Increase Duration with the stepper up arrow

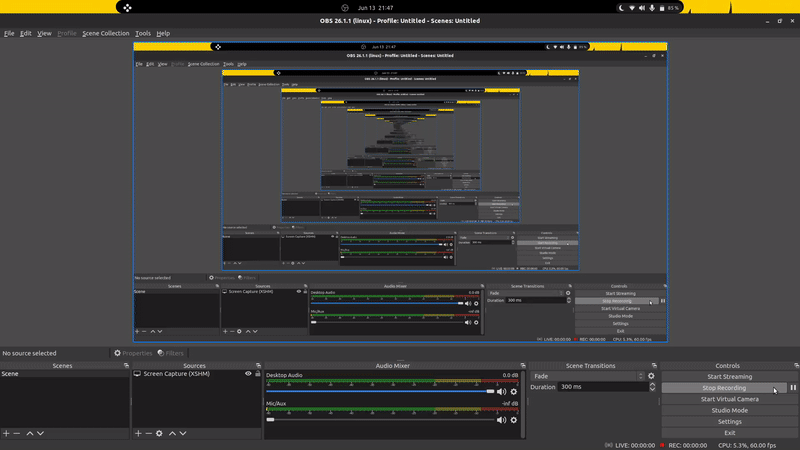[652, 384]
